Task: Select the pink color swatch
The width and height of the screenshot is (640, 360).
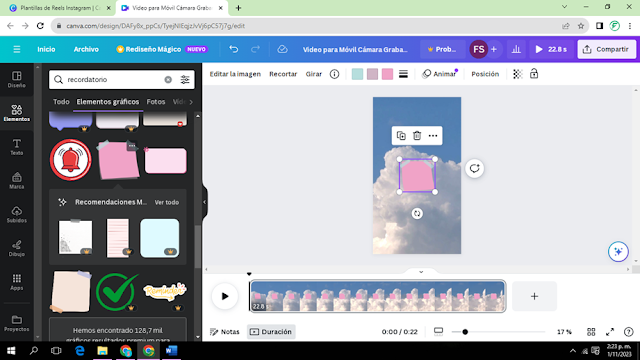Action: (x=387, y=74)
